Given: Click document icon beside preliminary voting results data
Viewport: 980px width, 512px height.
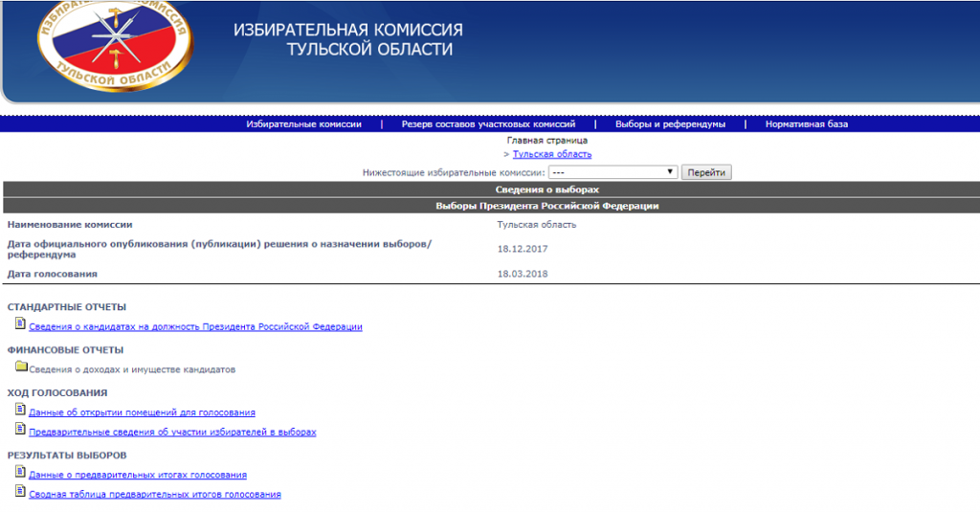Looking at the screenshot, I should 21,472.
